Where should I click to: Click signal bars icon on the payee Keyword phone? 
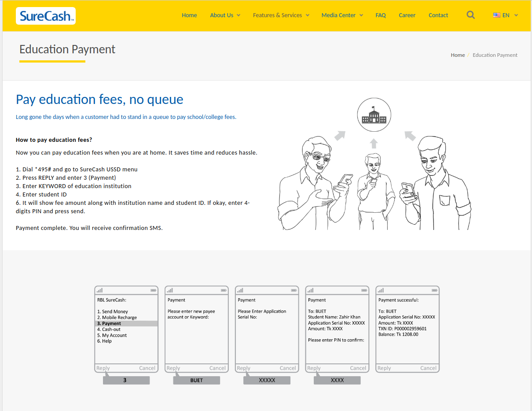point(170,290)
